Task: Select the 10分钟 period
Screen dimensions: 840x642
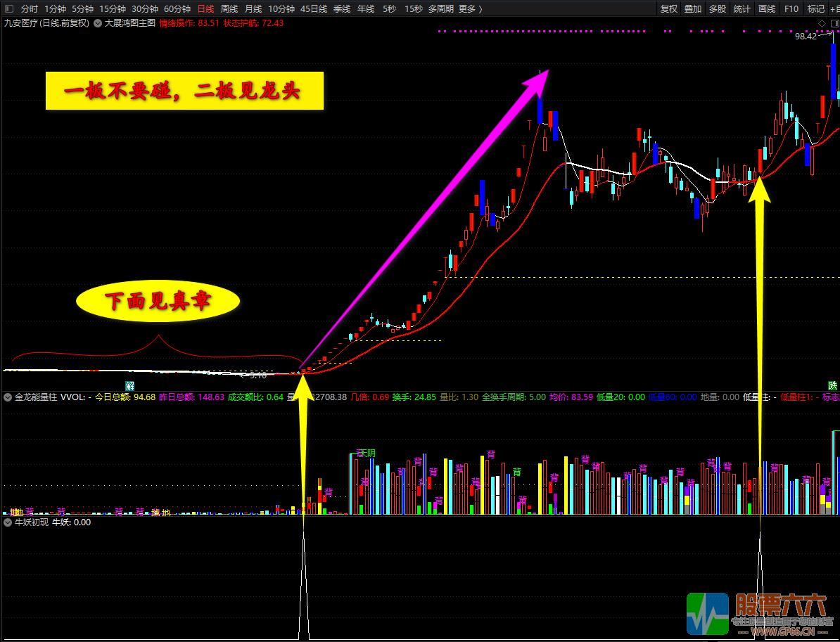Action: tap(281, 8)
